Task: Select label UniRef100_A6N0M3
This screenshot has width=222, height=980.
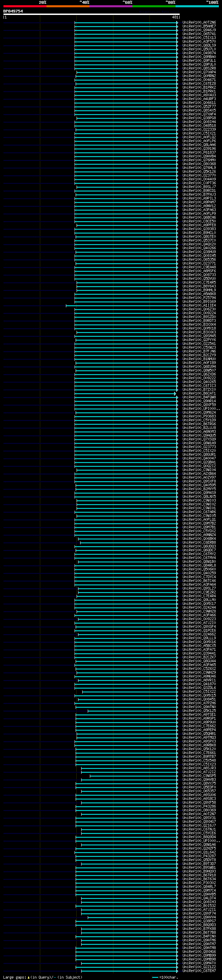Action: coord(199,431)
